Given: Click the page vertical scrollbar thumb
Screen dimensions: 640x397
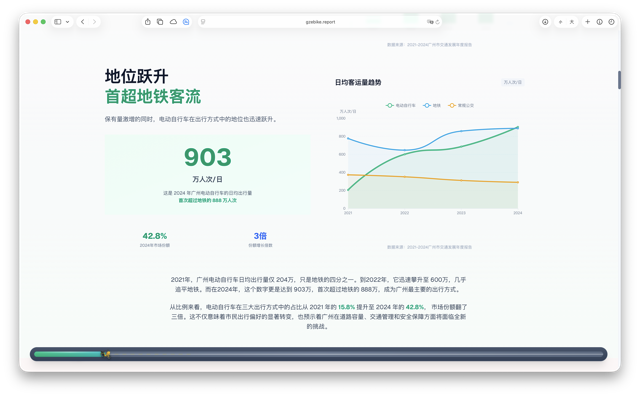Looking at the screenshot, I should click(x=619, y=80).
